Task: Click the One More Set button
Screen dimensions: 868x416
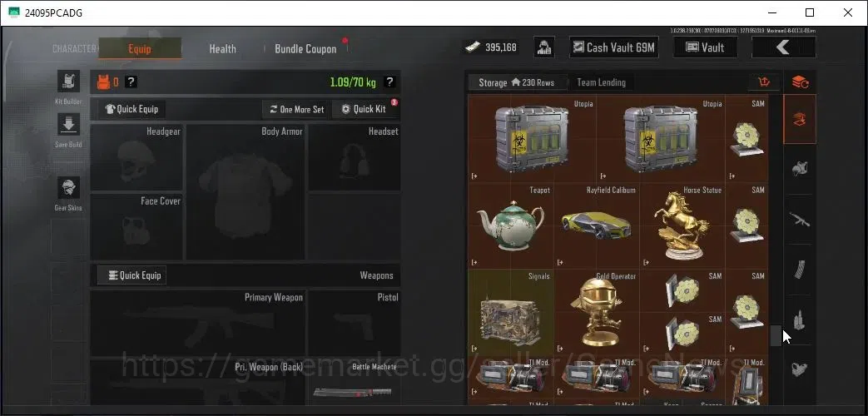Action: pyautogui.click(x=297, y=109)
